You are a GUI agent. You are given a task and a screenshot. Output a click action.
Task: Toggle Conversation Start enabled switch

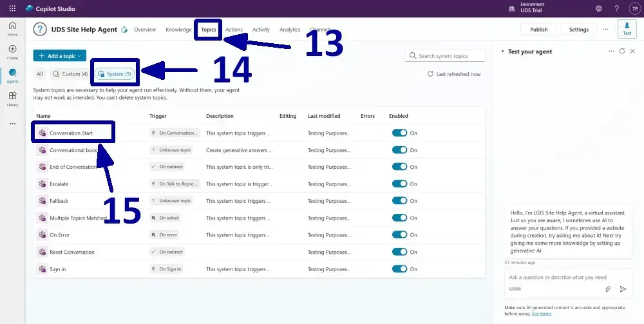[399, 133]
